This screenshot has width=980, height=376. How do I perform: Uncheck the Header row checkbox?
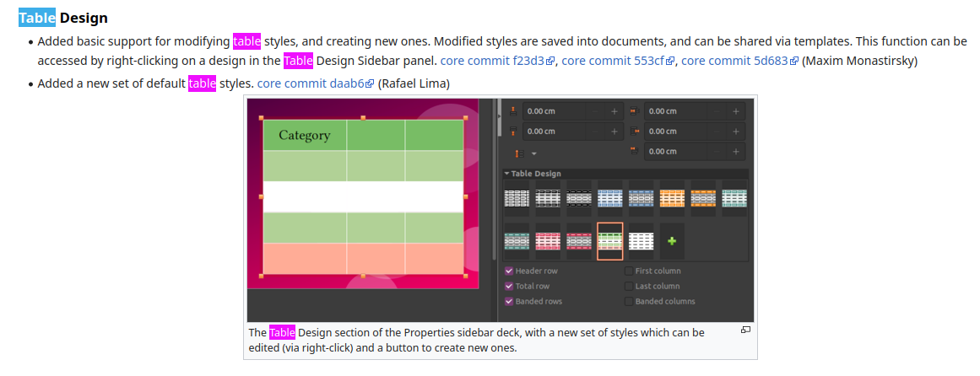(x=509, y=271)
